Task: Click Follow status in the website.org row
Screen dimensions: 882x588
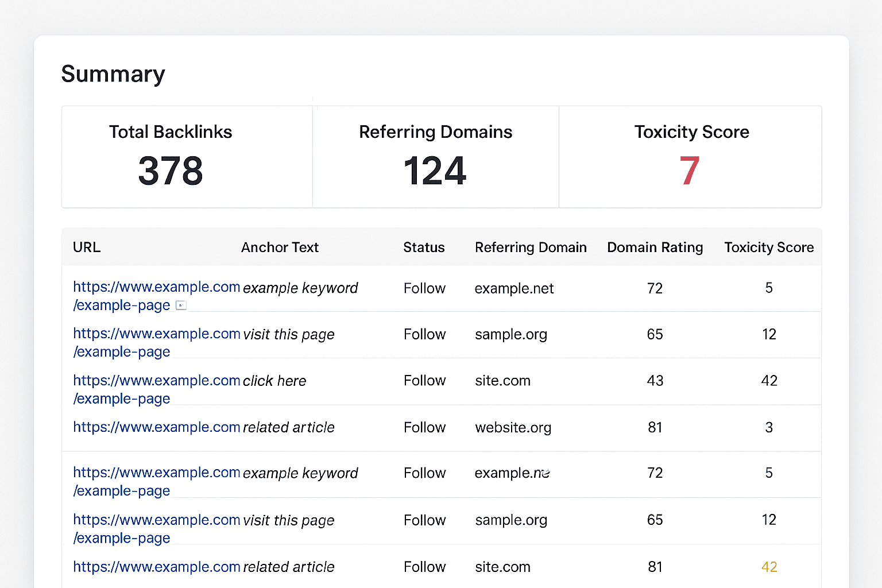Action: click(x=424, y=427)
